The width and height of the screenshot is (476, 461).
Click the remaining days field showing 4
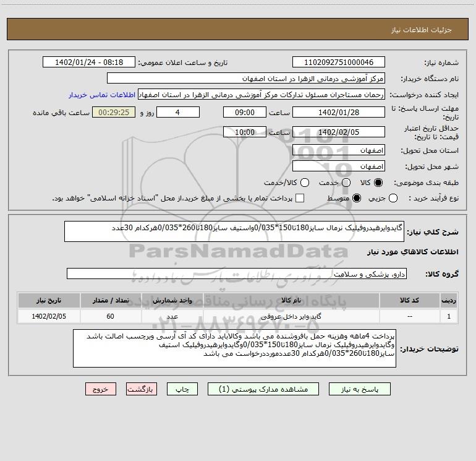[x=178, y=112]
